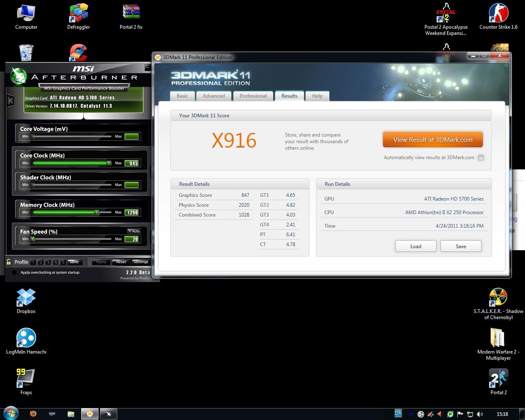Open the Recycle Bin desktop icon
The image size is (525, 420).
click(x=26, y=52)
